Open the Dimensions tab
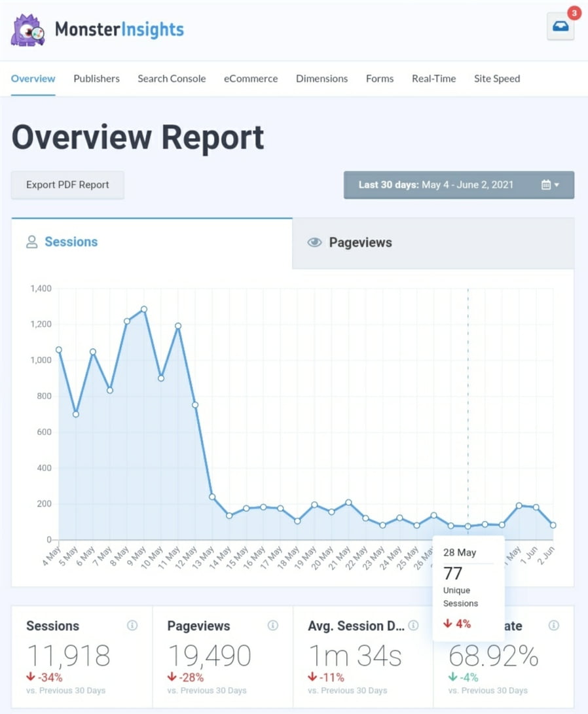 [x=322, y=79]
